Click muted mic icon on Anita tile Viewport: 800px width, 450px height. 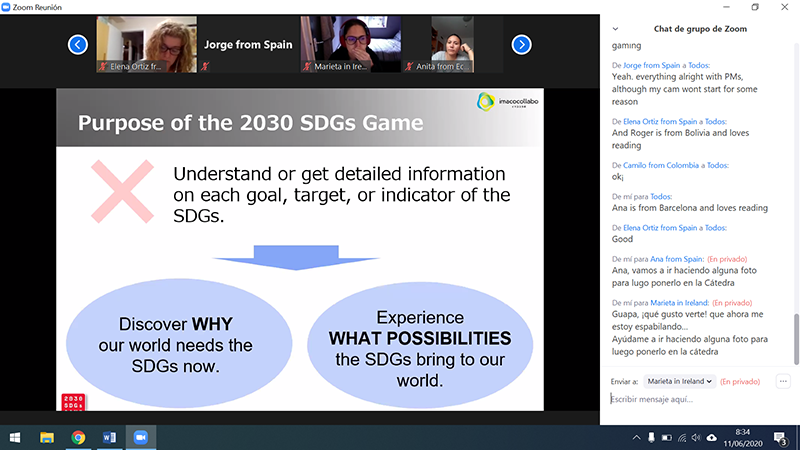coord(409,66)
